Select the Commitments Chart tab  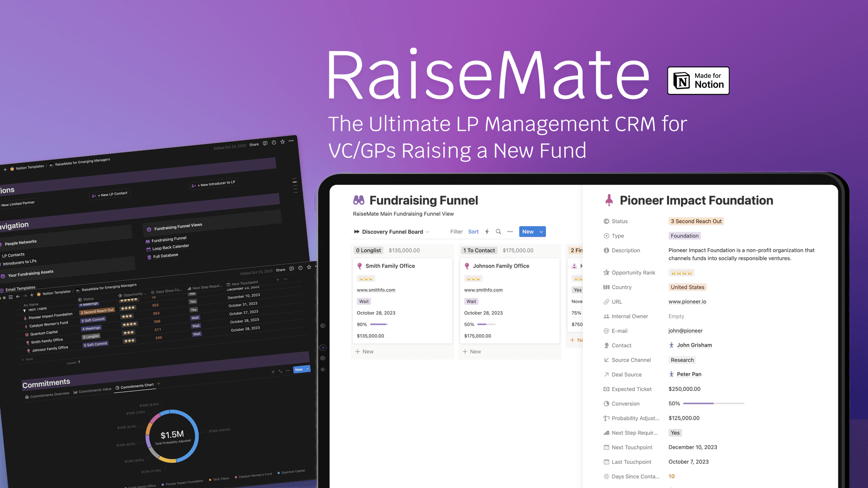pyautogui.click(x=134, y=386)
